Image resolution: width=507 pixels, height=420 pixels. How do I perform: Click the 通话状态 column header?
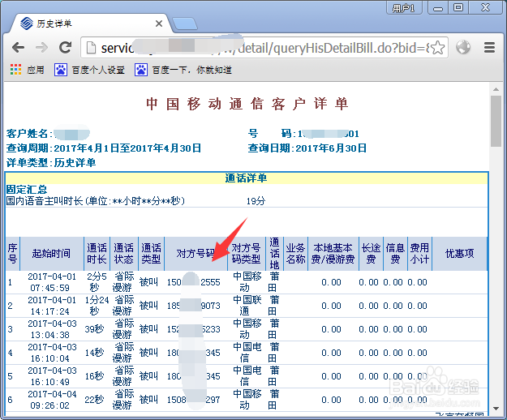pos(123,254)
